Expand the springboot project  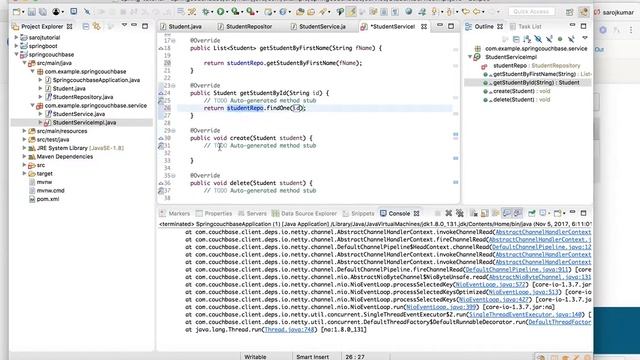pos(16,46)
